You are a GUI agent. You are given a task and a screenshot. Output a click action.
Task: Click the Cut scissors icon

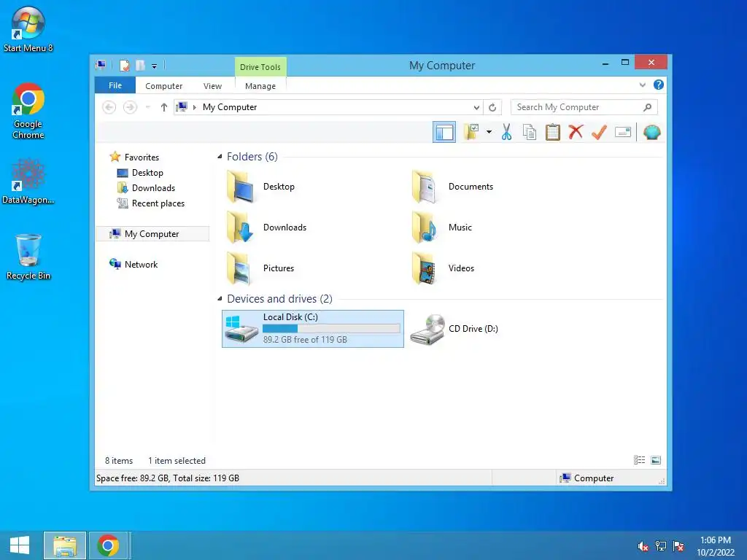pyautogui.click(x=506, y=132)
